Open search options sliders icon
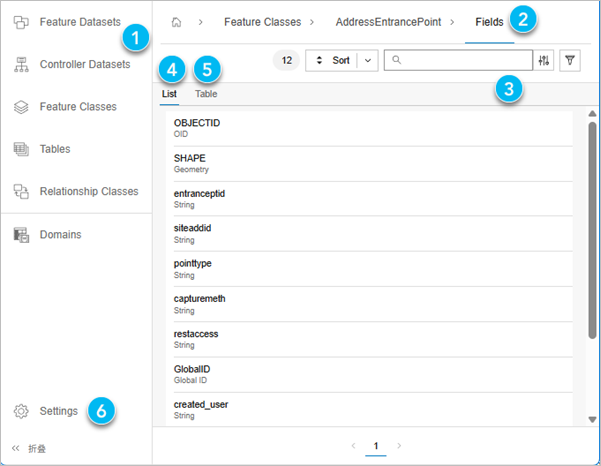The height and width of the screenshot is (466, 601). pyautogui.click(x=544, y=61)
